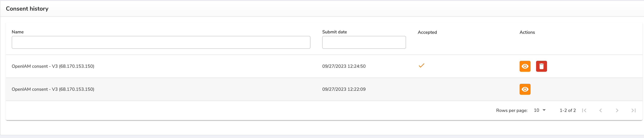Screen dimensions: 644x138
Task: Click the Name column header label
Action: coord(18,32)
